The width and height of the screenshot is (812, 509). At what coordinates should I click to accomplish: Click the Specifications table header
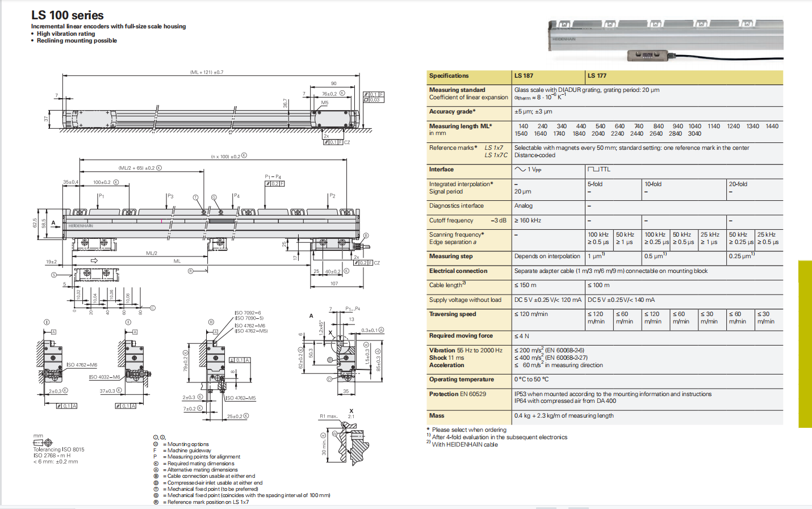449,76
